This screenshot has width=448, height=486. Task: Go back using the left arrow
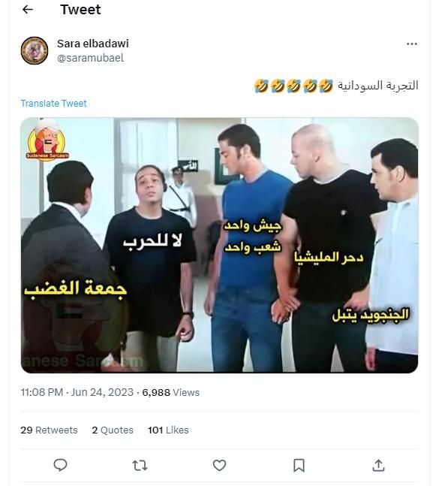pyautogui.click(x=28, y=10)
